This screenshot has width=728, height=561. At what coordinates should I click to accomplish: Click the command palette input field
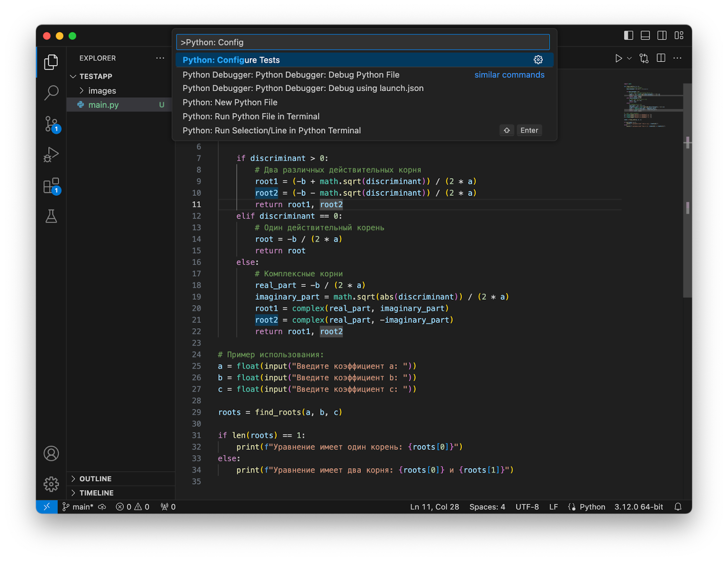[363, 42]
